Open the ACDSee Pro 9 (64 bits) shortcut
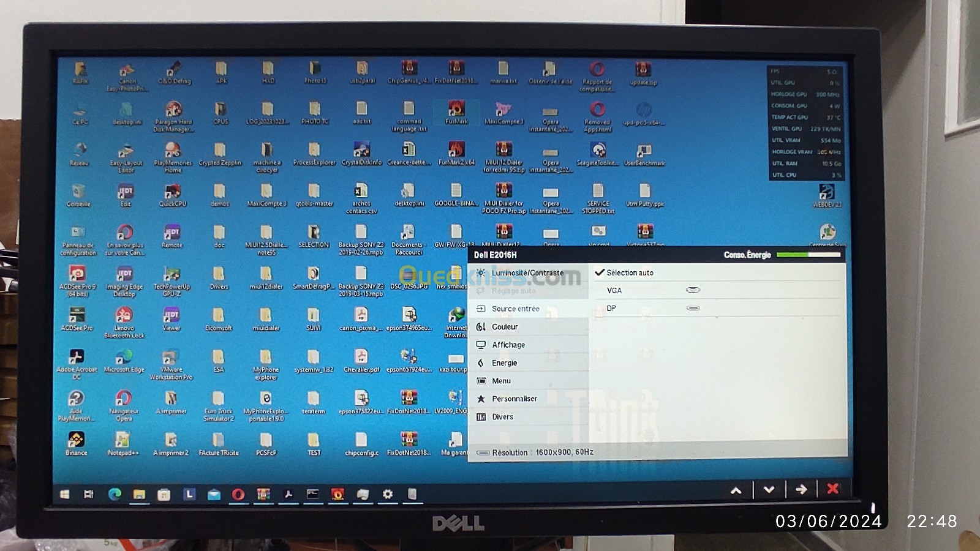The height and width of the screenshot is (551, 980). (78, 281)
